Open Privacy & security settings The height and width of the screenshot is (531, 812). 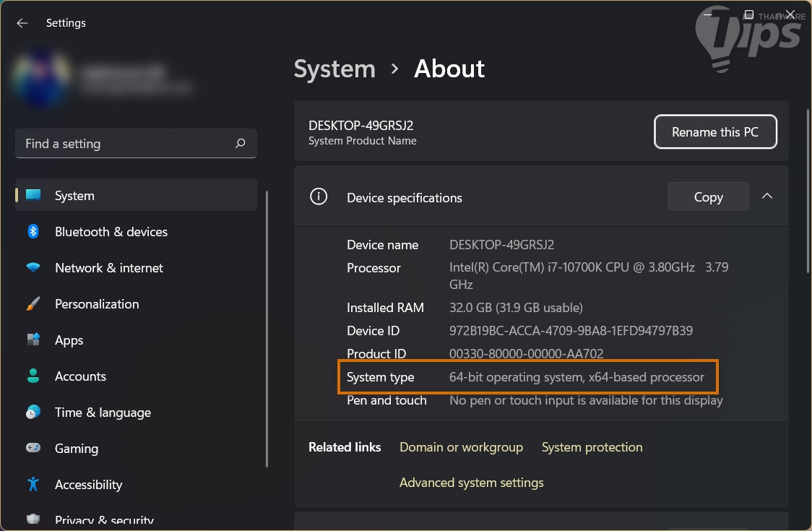tap(104, 520)
